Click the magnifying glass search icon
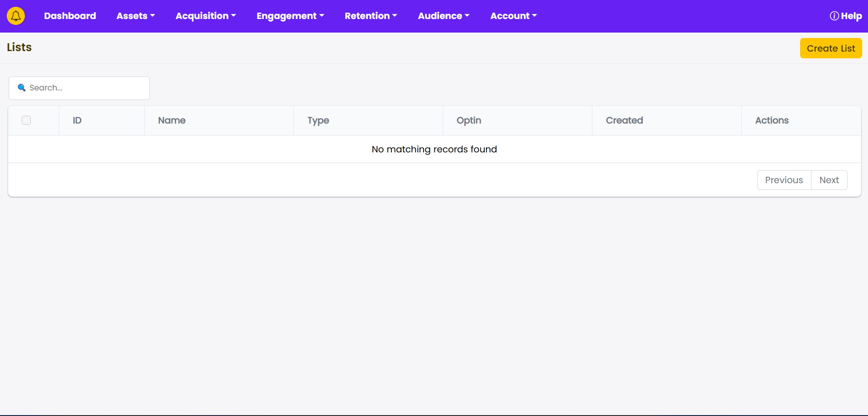Screen dimensions: 868x416 (21, 88)
